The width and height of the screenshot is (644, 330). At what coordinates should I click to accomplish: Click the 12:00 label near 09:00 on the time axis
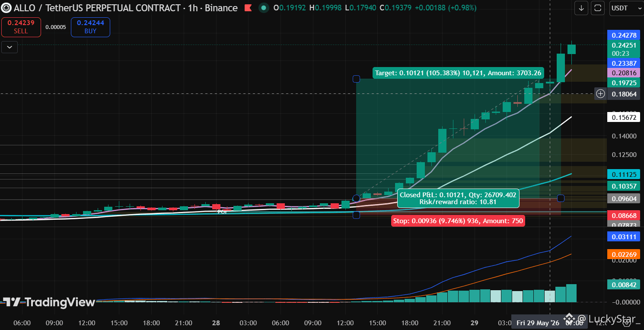[x=87, y=323]
